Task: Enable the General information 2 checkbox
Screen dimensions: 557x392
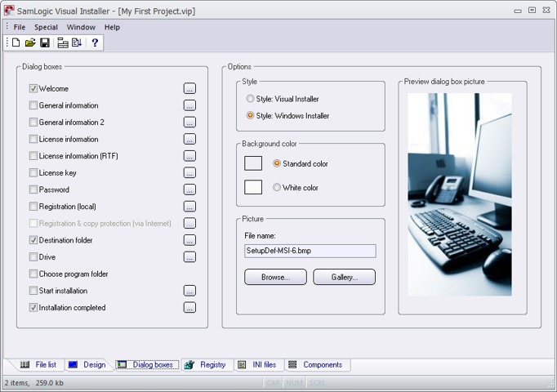Action: (33, 122)
